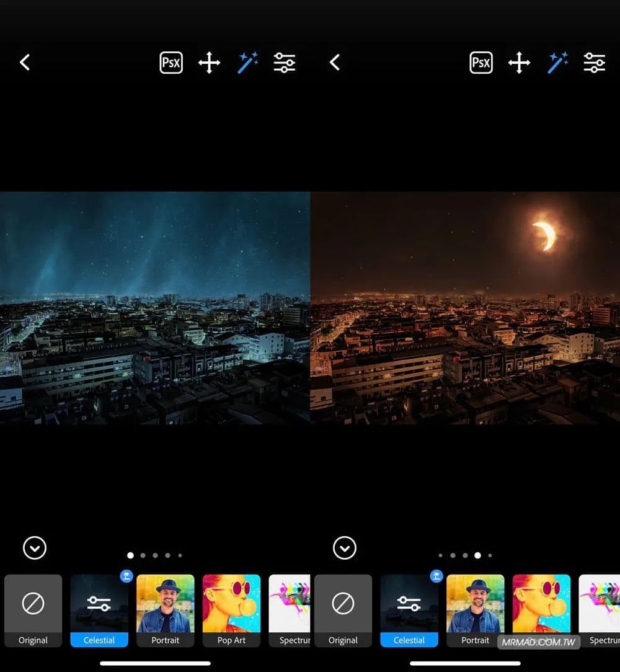
Task: Apply Pop Art thumbnail in right screen
Action: point(541,611)
